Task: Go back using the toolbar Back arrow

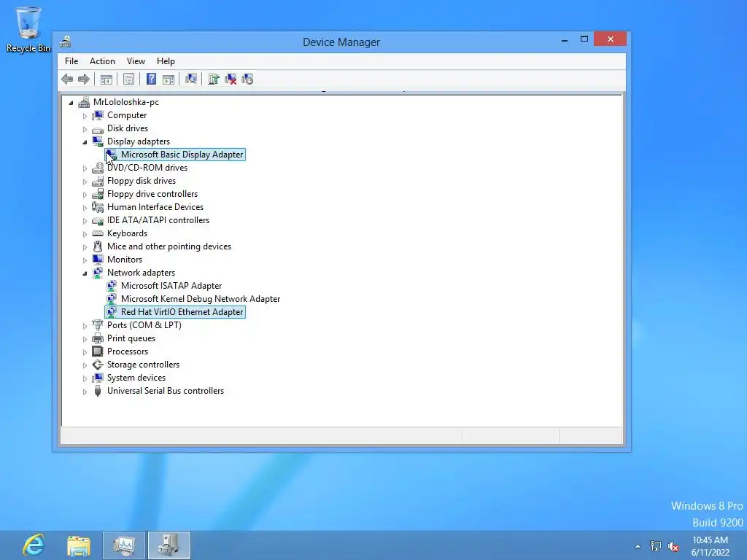Action: [x=67, y=79]
